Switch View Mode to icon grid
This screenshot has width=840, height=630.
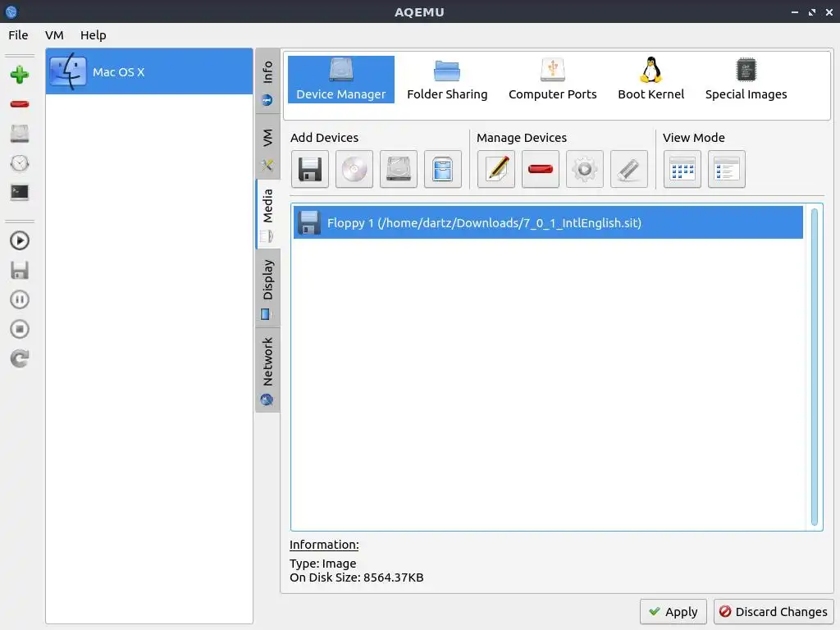click(682, 169)
